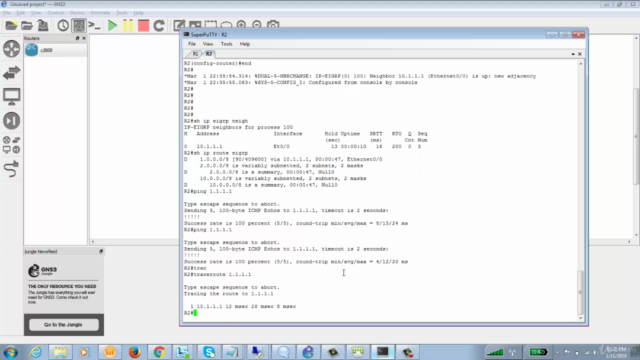Click the taskbar clock and date
Viewport: 640px width, 360px height.
(617, 353)
